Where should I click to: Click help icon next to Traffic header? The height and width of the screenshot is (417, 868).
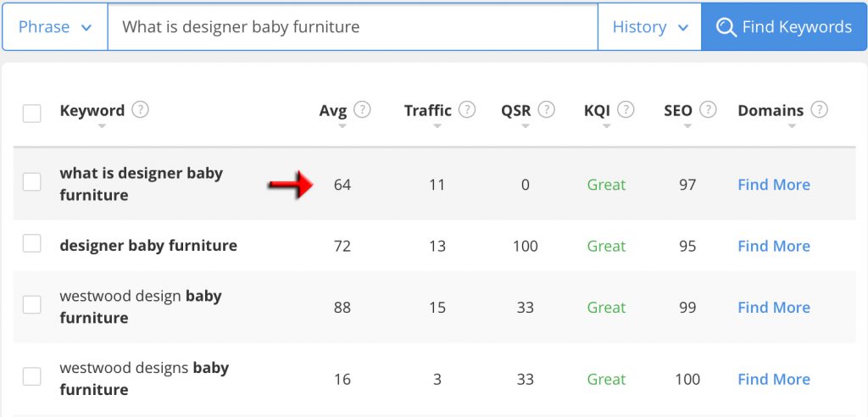pyautogui.click(x=467, y=109)
